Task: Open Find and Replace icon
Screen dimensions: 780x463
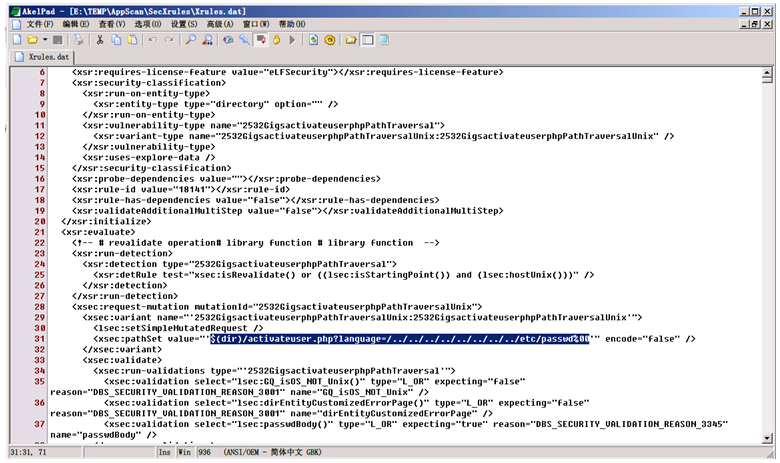Action: [x=207, y=40]
